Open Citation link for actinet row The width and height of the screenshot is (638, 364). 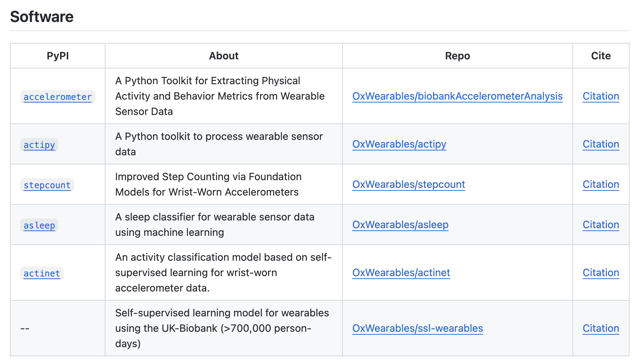(x=601, y=273)
